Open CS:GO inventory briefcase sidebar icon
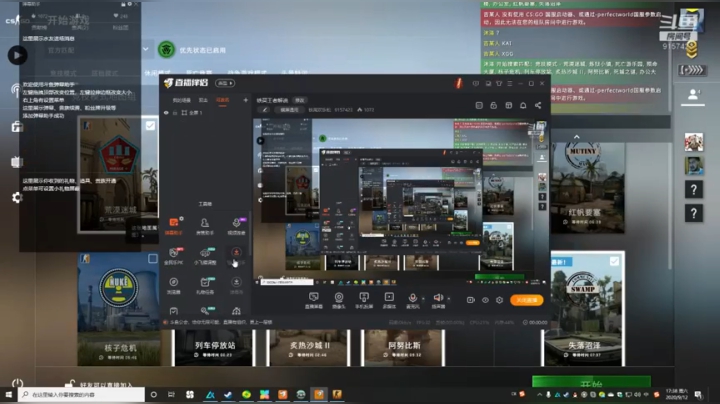Image resolution: width=720 pixels, height=404 pixels. [17, 126]
